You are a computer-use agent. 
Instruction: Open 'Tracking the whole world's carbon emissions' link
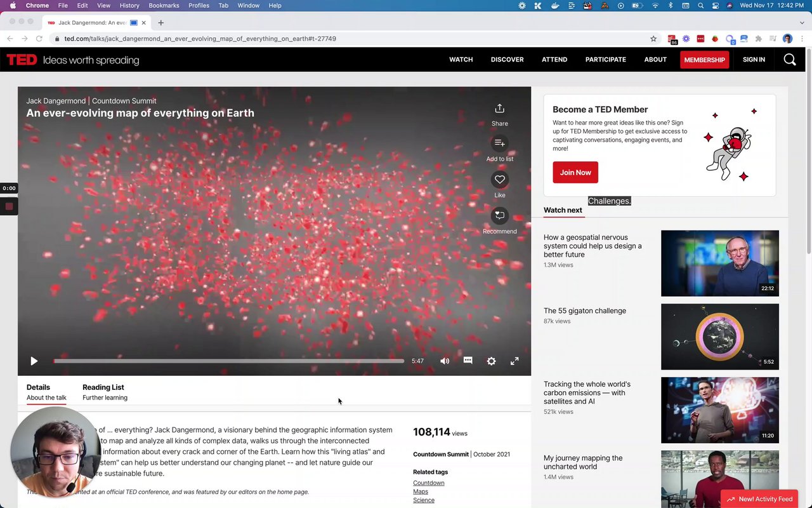[587, 392]
